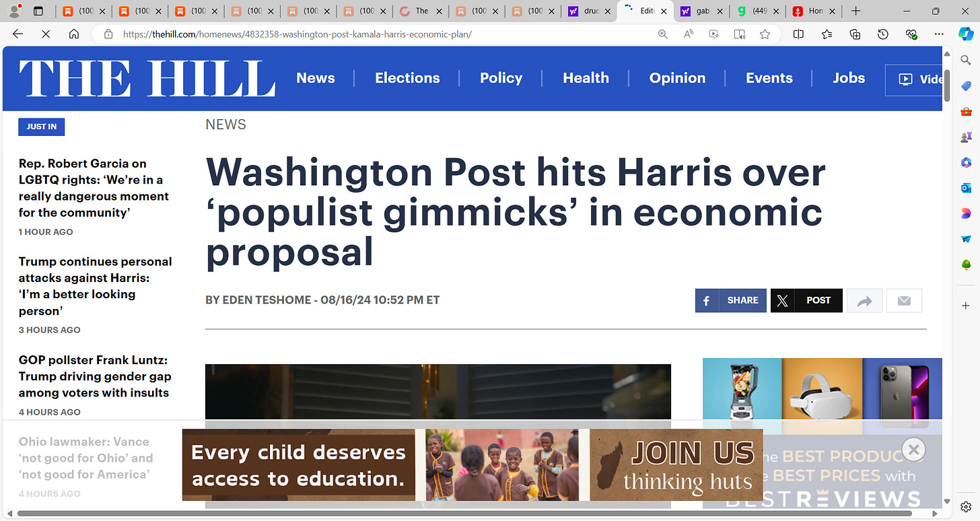This screenshot has height=521, width=980.
Task: Share article on Facebook with SHARE button
Action: 731,300
